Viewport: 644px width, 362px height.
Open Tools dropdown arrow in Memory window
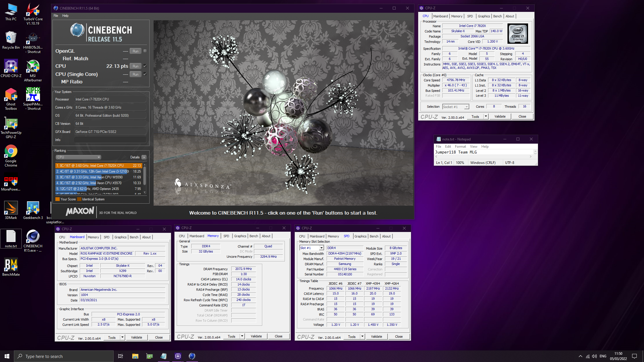tap(242, 336)
